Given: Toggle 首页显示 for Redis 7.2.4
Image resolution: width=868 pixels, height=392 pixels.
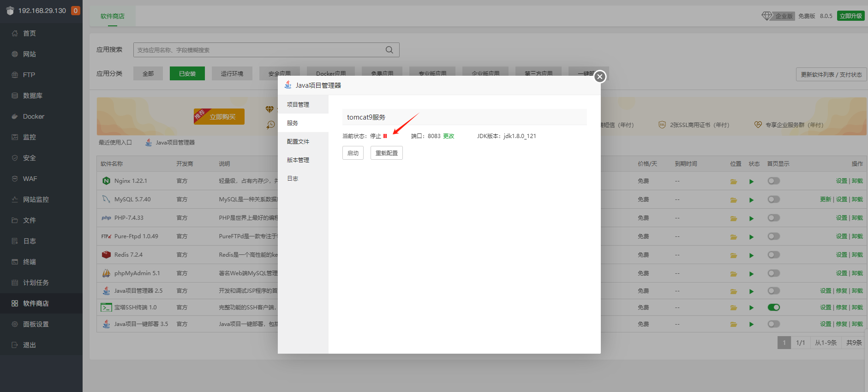Looking at the screenshot, I should pos(774,255).
